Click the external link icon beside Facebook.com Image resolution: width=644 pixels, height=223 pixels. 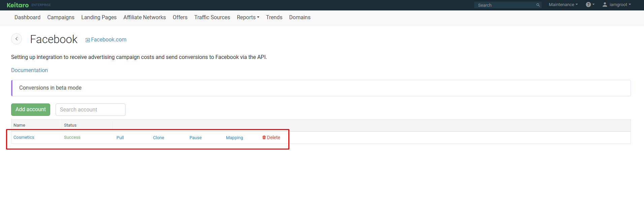tap(88, 40)
